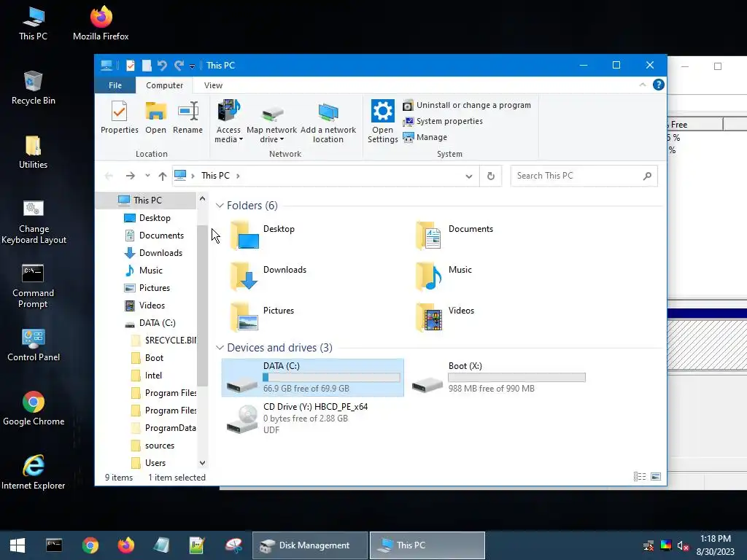The width and height of the screenshot is (747, 560).
Task: Click the muted volume tray icon
Action: [683, 545]
